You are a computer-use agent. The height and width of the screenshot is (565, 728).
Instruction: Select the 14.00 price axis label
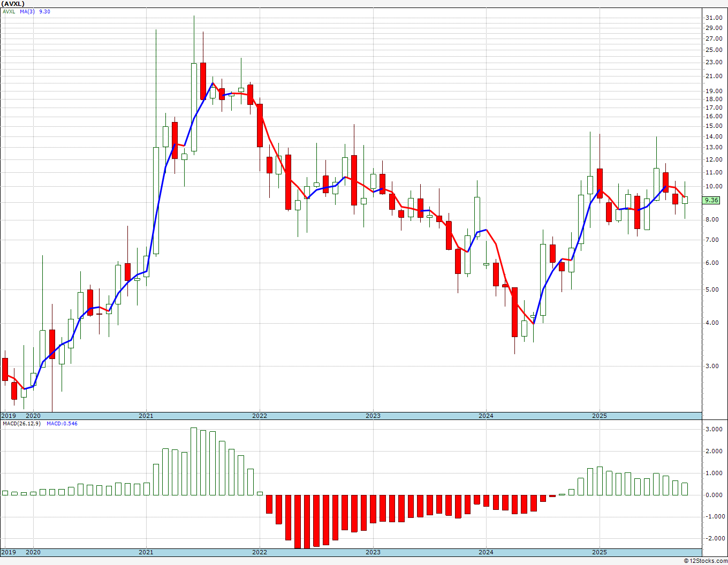pos(714,136)
